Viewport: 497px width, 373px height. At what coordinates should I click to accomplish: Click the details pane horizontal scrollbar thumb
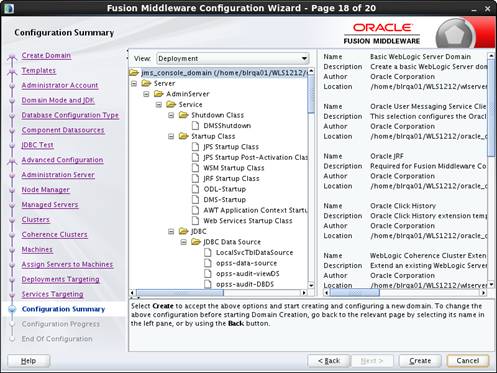354,293
